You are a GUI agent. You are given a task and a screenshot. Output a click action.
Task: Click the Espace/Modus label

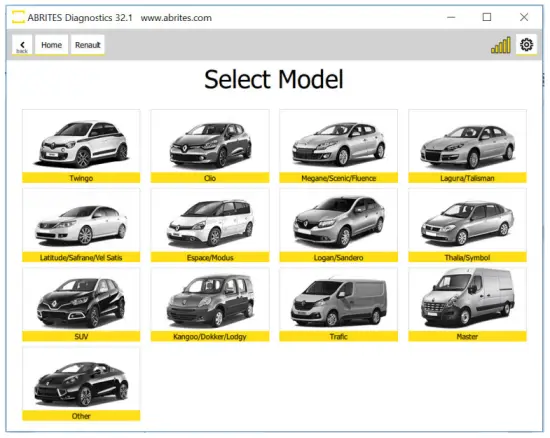210,257
